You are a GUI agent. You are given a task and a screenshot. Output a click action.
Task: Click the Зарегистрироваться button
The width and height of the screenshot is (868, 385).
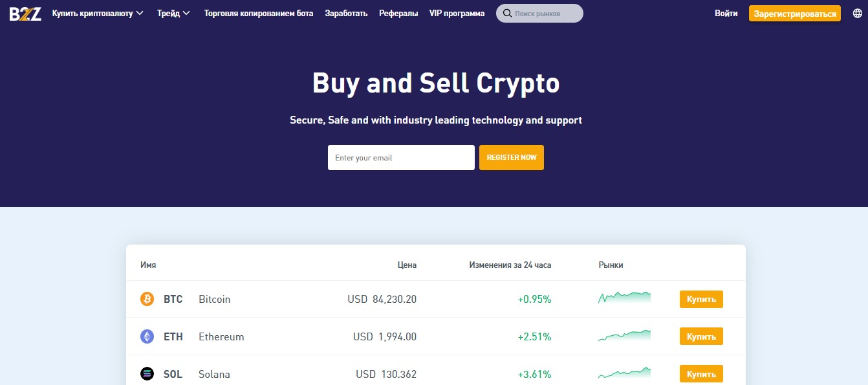pyautogui.click(x=795, y=13)
